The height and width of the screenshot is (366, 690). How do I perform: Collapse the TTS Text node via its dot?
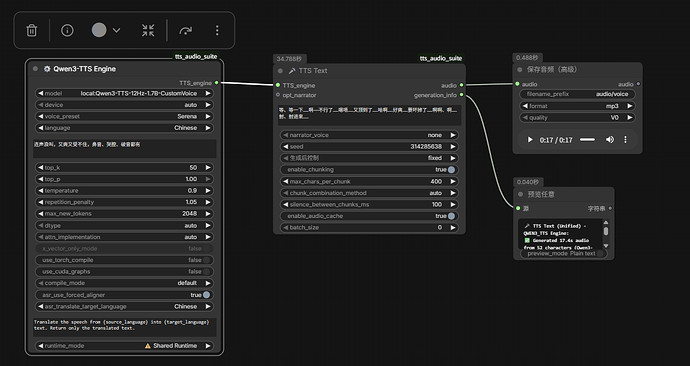(x=280, y=71)
